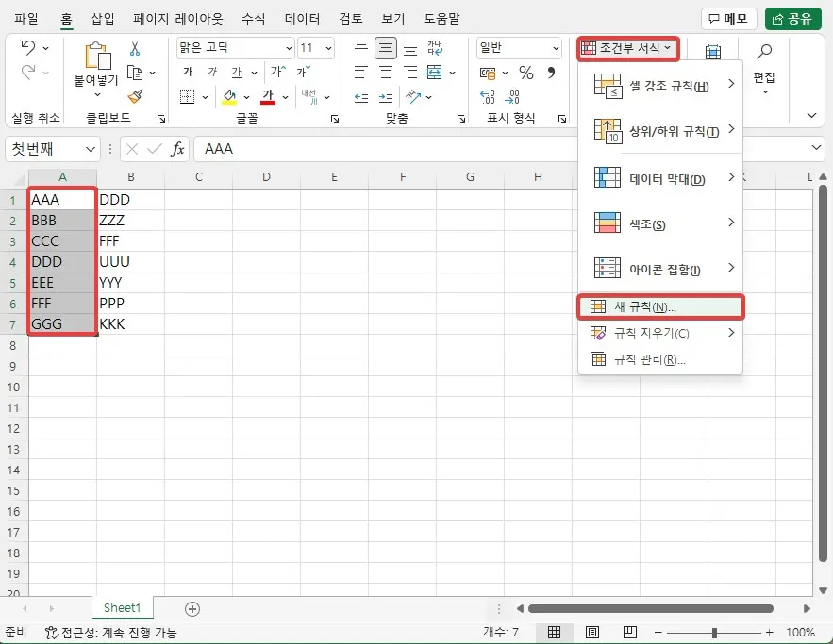The image size is (833, 644).
Task: Toggle italic formatting
Action: click(x=213, y=71)
